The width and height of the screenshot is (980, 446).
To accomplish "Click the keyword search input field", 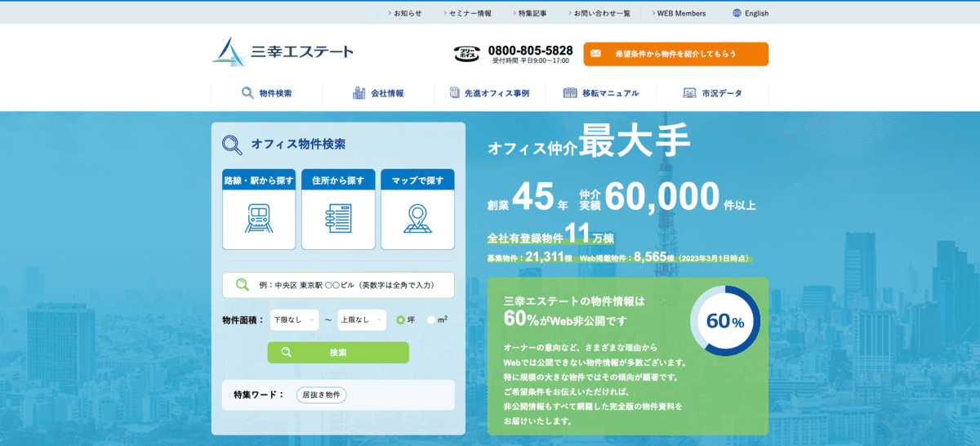I will [x=338, y=285].
